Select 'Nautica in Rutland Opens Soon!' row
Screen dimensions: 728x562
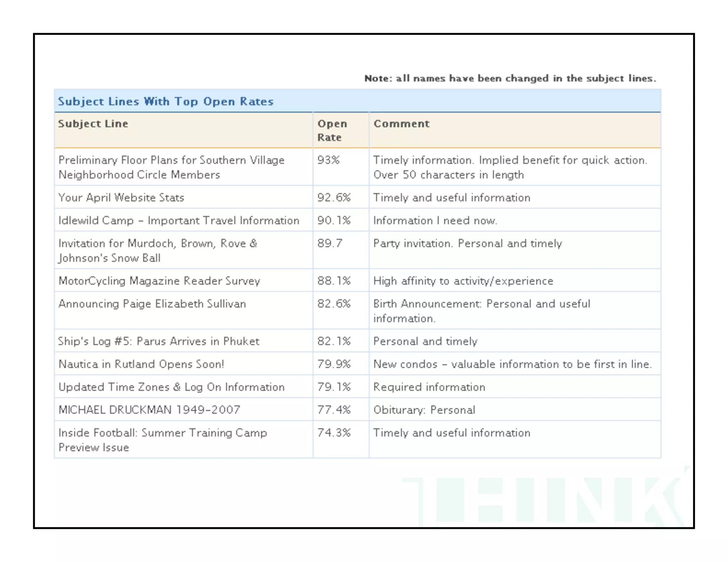tap(141, 364)
